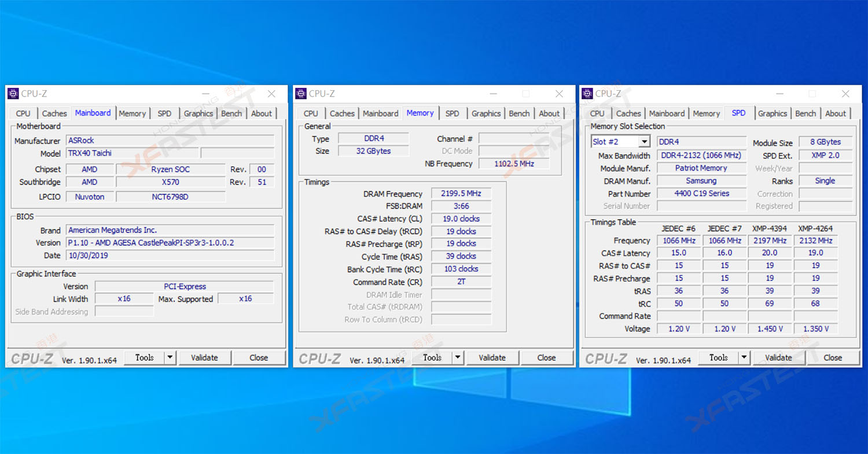Close the Memory window using title bar X
The width and height of the screenshot is (868, 454).
tap(559, 94)
